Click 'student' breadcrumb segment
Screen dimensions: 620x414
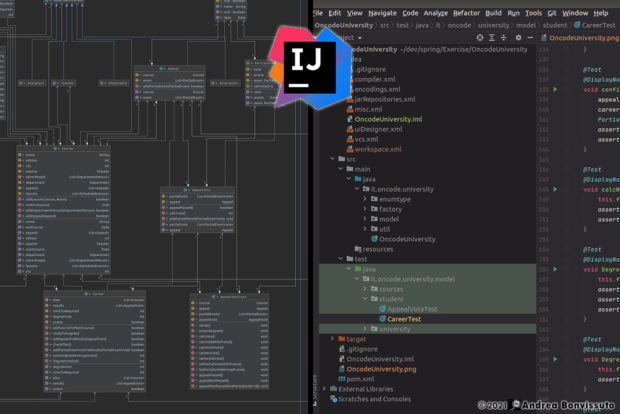(x=555, y=25)
